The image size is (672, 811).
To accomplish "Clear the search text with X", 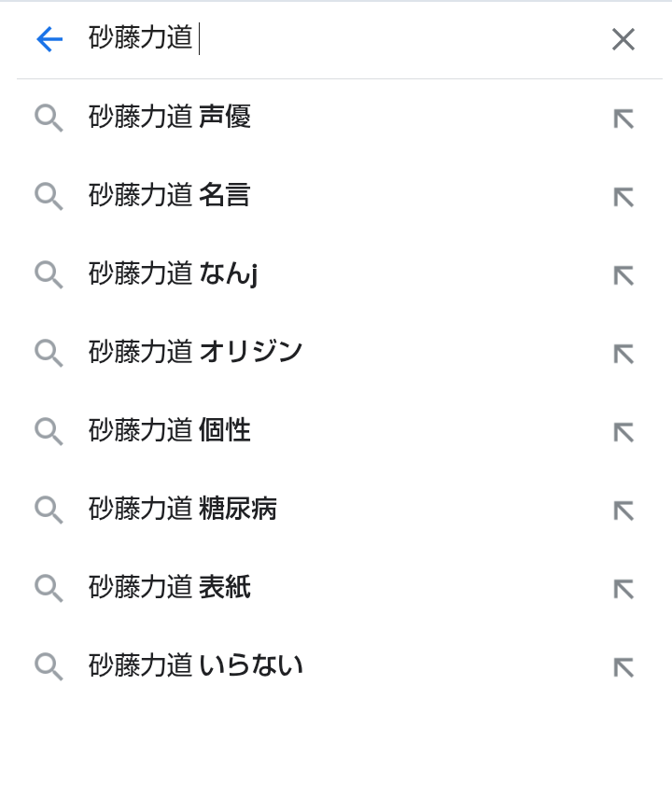I will (623, 39).
